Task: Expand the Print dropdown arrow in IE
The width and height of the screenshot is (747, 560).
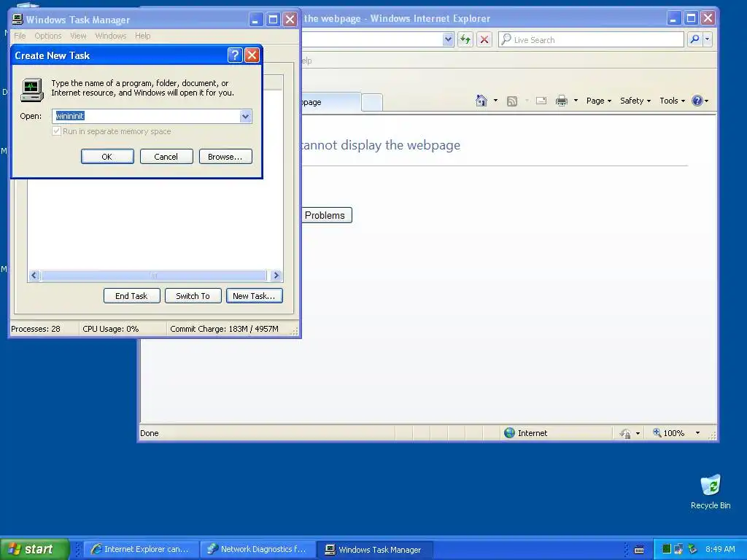Action: pos(576,101)
